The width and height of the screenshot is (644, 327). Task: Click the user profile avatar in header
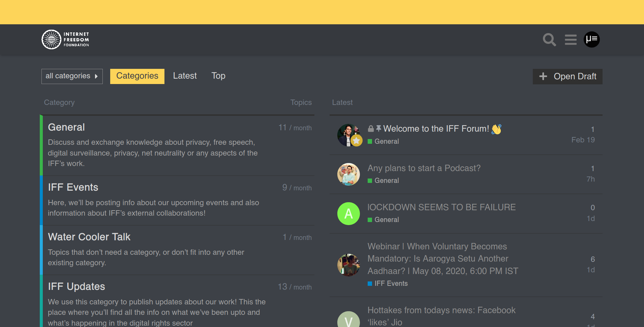coord(591,39)
